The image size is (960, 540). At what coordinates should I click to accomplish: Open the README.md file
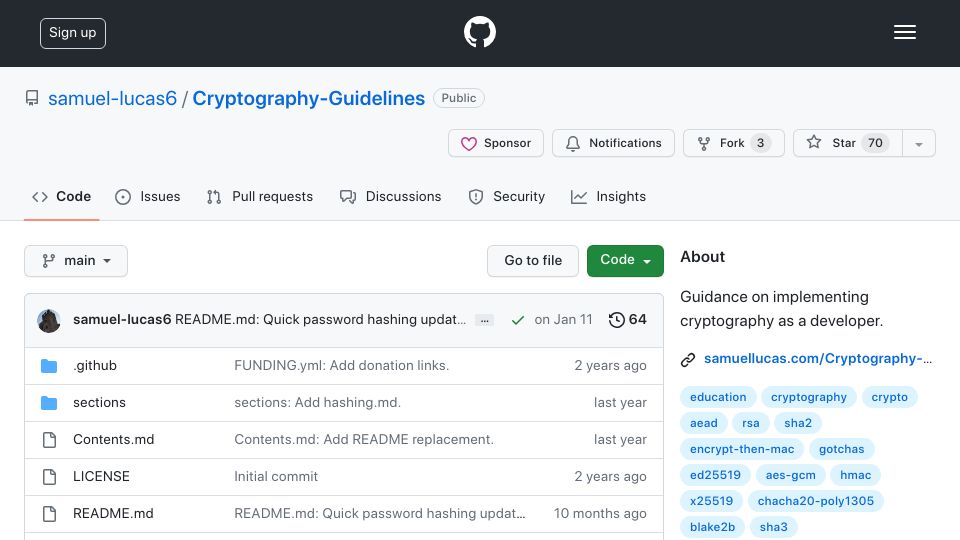click(x=113, y=513)
